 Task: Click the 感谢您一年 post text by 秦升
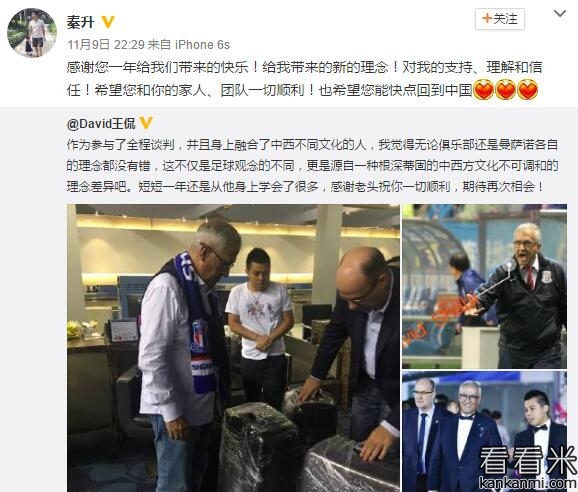click(304, 78)
